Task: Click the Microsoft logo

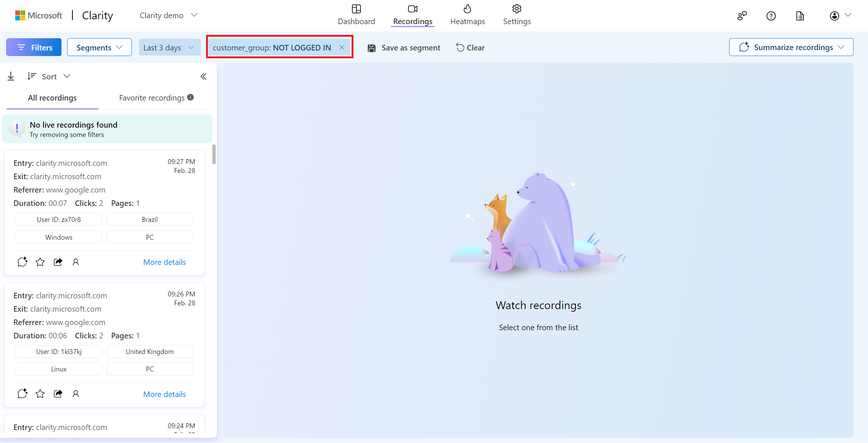Action: (39, 15)
